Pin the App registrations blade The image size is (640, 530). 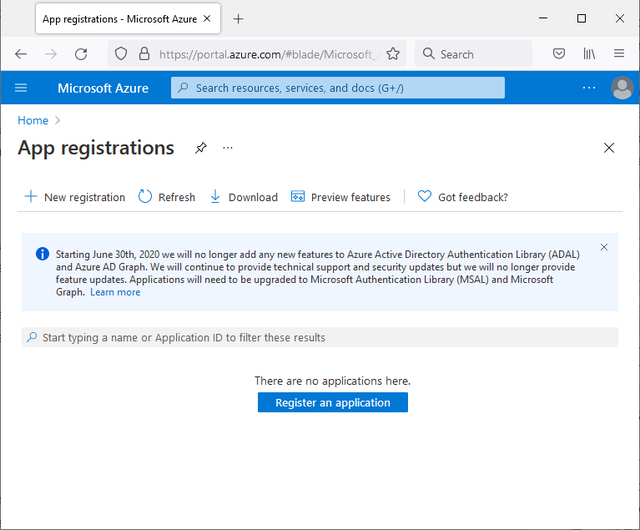pos(200,148)
